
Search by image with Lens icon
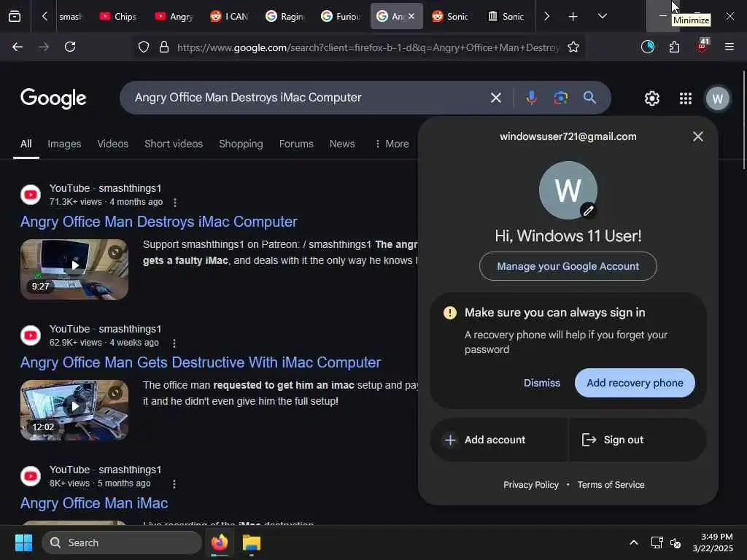coord(561,98)
